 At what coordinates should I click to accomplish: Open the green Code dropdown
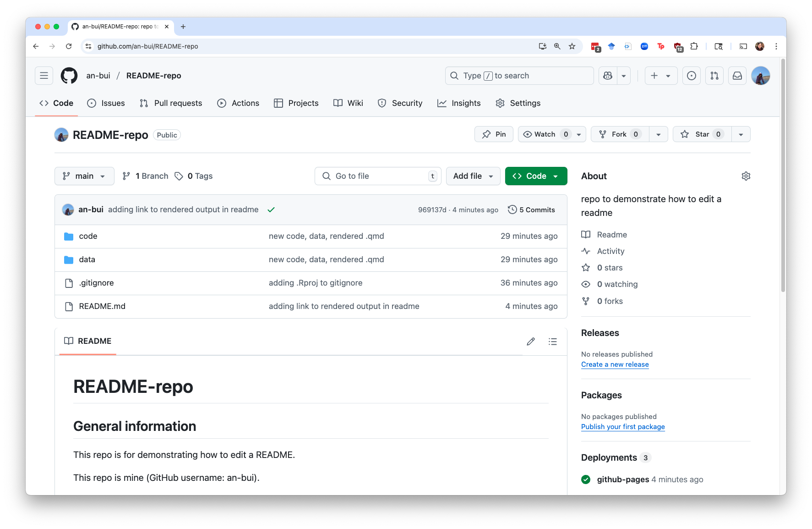point(536,176)
